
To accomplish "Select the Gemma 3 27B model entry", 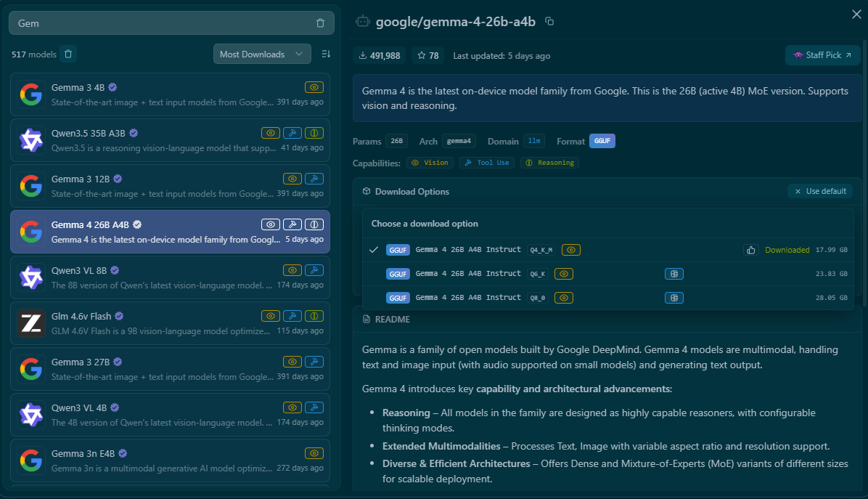I will [170, 369].
